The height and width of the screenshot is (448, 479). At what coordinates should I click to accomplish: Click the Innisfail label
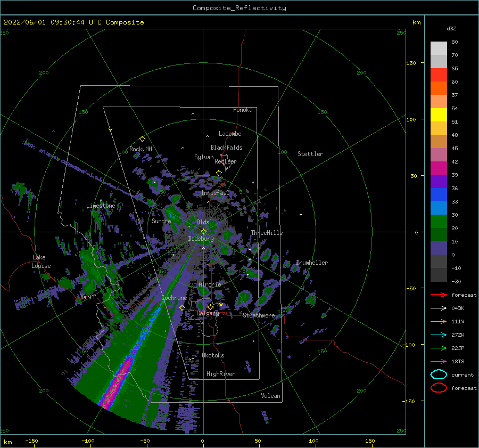click(x=216, y=193)
